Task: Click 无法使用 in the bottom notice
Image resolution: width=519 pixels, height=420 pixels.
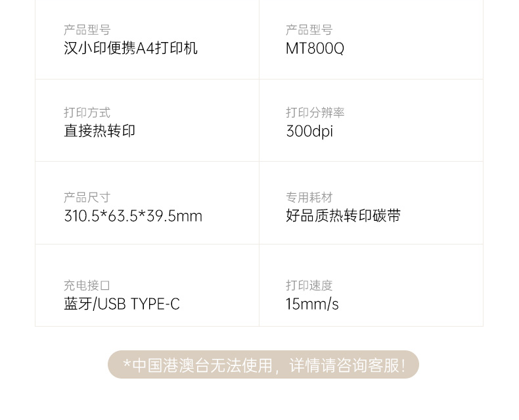Action: click(x=240, y=365)
